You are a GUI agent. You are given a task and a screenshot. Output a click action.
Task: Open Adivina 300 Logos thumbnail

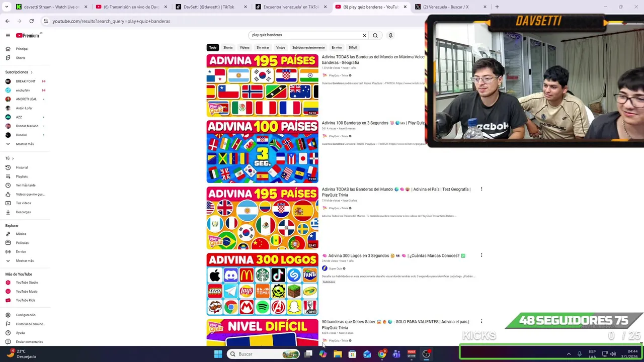pyautogui.click(x=262, y=284)
